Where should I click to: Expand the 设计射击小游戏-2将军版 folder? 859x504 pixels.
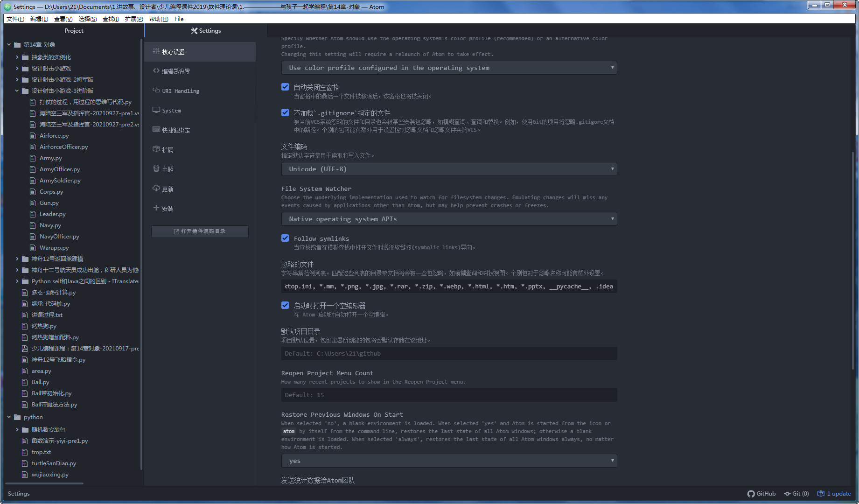coord(17,80)
